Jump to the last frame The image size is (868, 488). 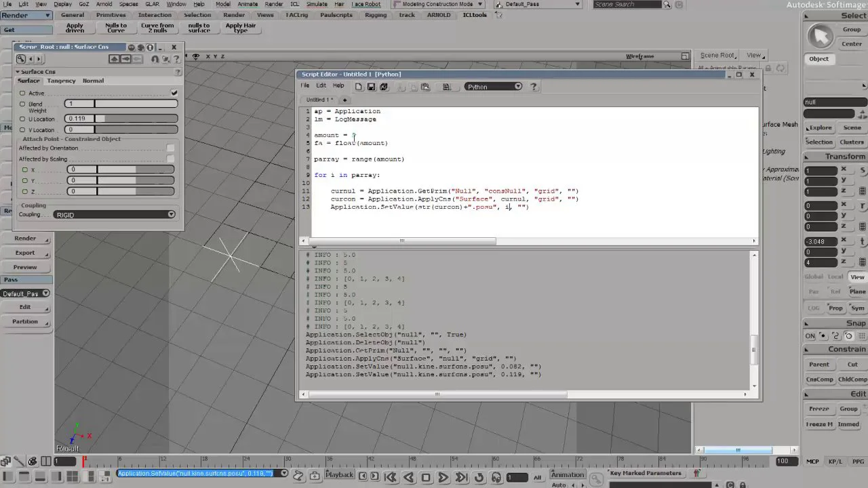(461, 477)
